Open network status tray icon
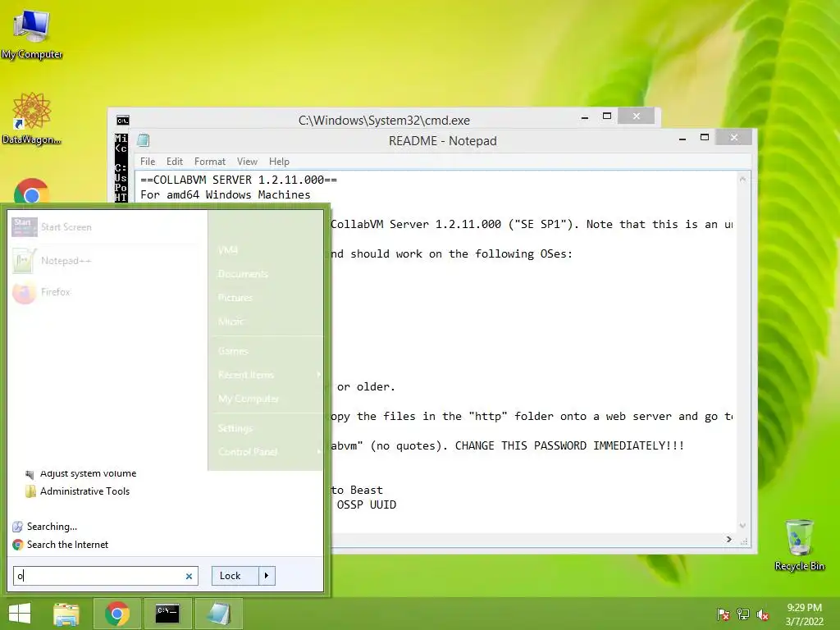The height and width of the screenshot is (630, 840). click(743, 614)
